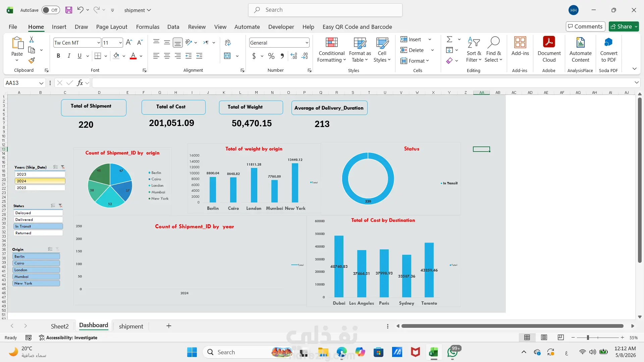Open the Name Box dropdown arrow
Image resolution: width=644 pixels, height=362 pixels.
41,83
